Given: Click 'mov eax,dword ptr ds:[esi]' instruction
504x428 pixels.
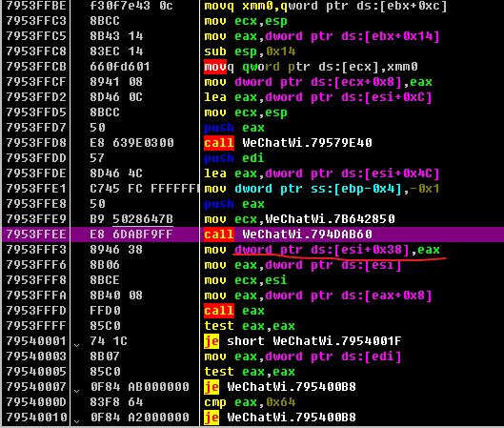Looking at the screenshot, I should click(x=303, y=265).
